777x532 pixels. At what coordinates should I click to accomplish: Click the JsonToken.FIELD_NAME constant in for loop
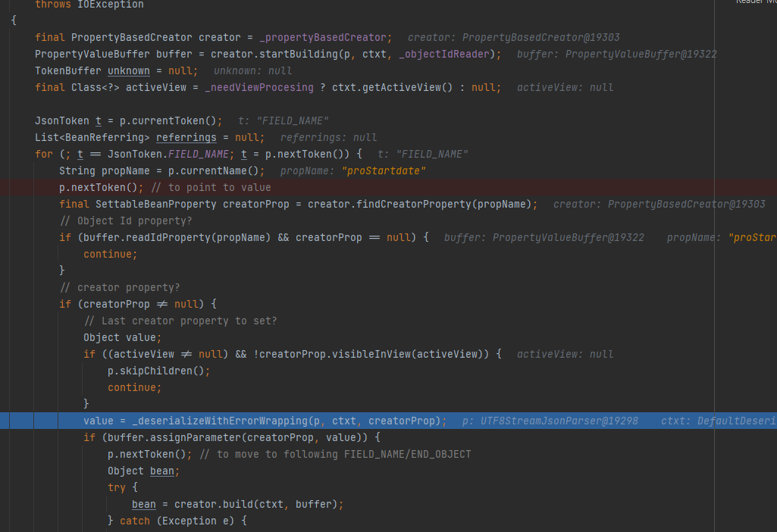tap(168, 154)
